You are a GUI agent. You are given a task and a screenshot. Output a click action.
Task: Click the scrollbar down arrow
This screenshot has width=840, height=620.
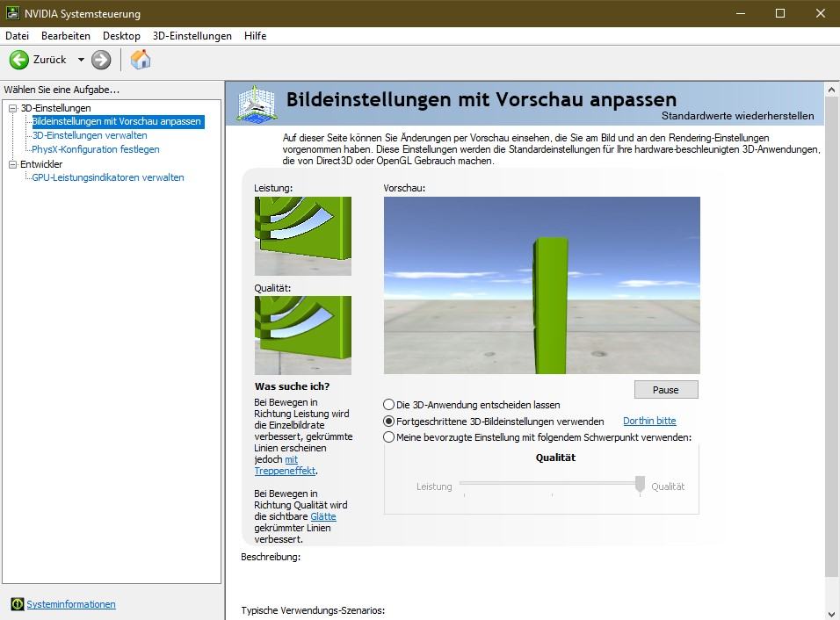click(x=831, y=614)
